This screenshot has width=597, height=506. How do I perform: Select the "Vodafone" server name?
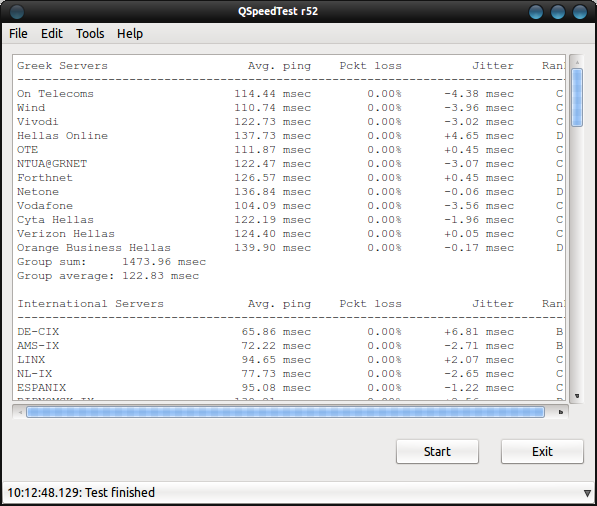point(45,206)
